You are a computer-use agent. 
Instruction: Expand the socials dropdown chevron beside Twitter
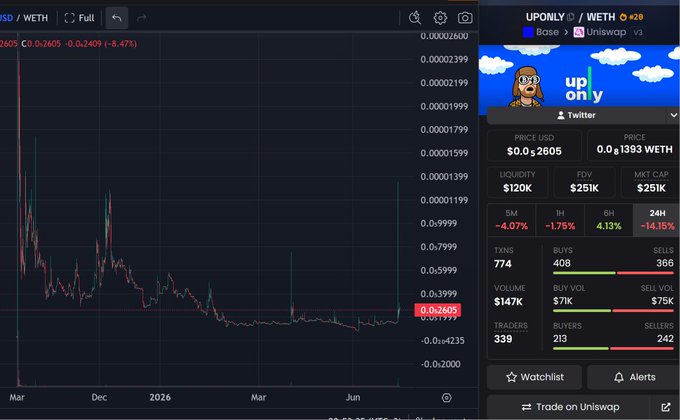click(x=673, y=115)
